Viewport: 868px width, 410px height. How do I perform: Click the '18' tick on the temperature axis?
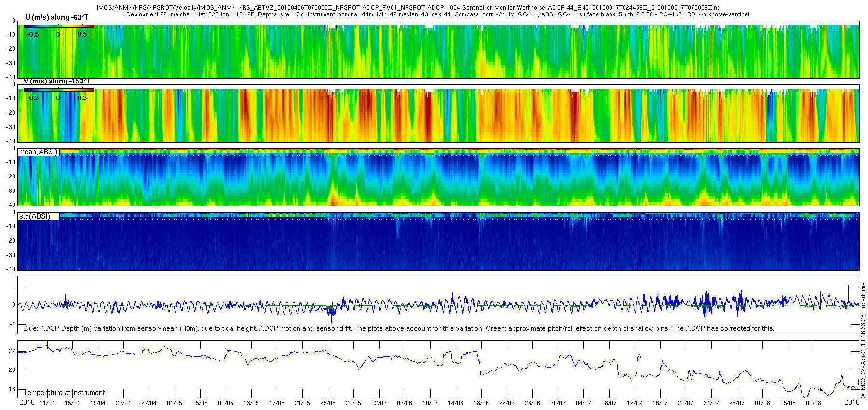pyautogui.click(x=12, y=389)
